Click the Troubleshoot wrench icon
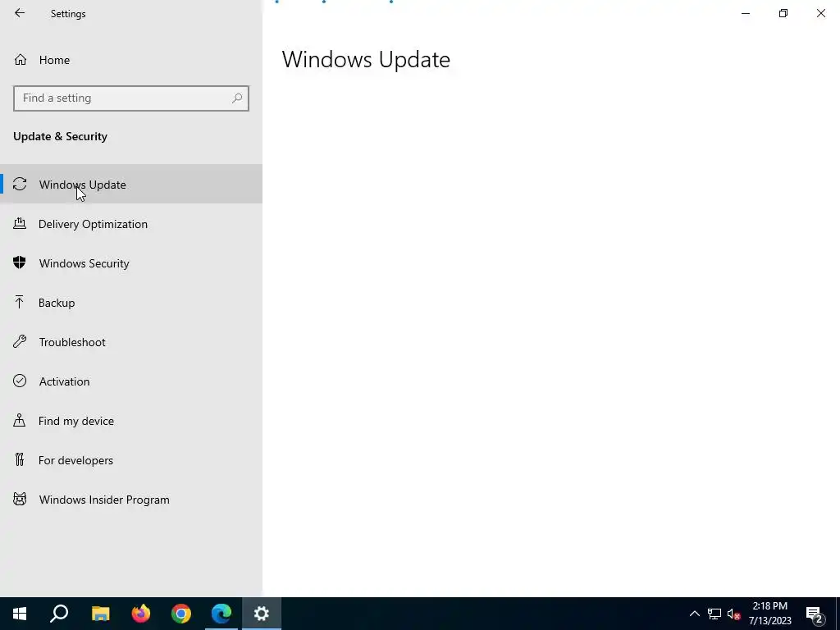This screenshot has width=840, height=630. 20,341
